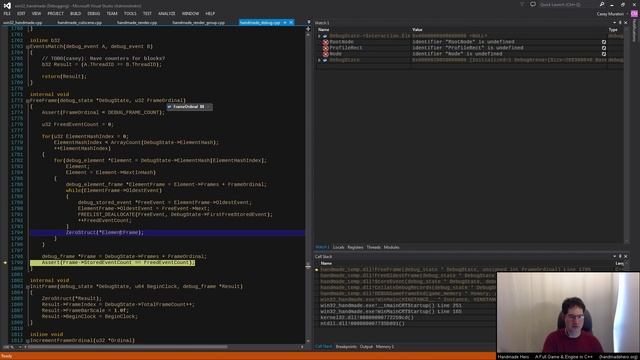Open the TEAM menu
Viewport: 640px width, 360px height.
coord(112,13)
